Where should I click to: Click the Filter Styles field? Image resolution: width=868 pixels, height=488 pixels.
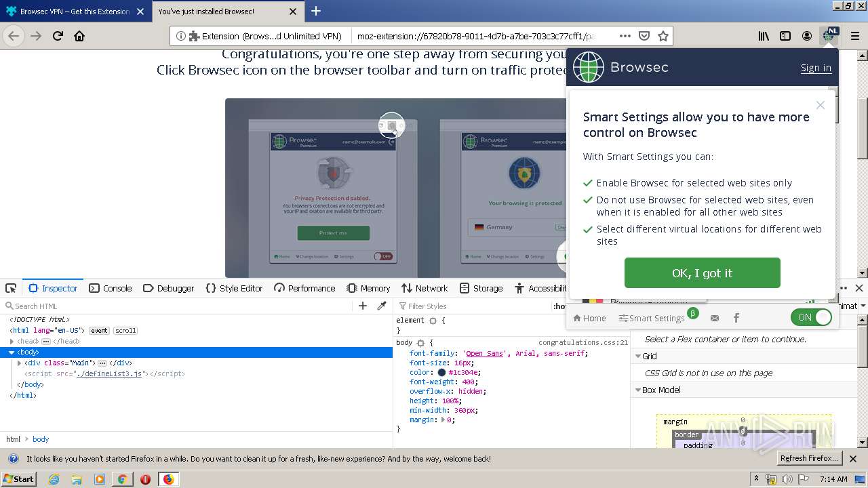(x=475, y=306)
